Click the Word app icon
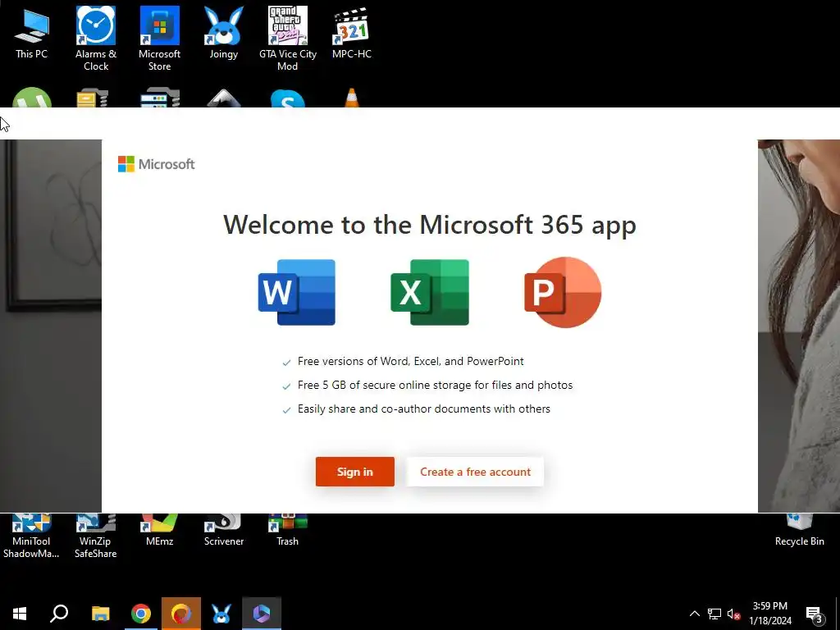 point(297,293)
